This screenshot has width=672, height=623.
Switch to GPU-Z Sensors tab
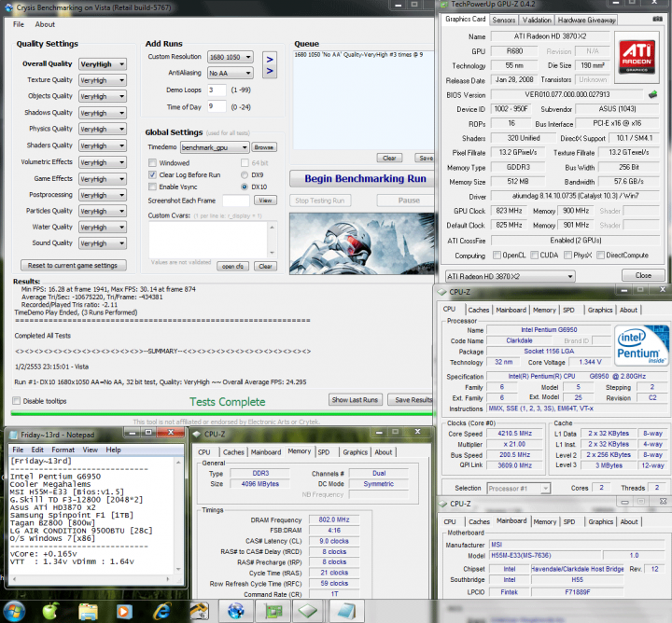(x=504, y=21)
